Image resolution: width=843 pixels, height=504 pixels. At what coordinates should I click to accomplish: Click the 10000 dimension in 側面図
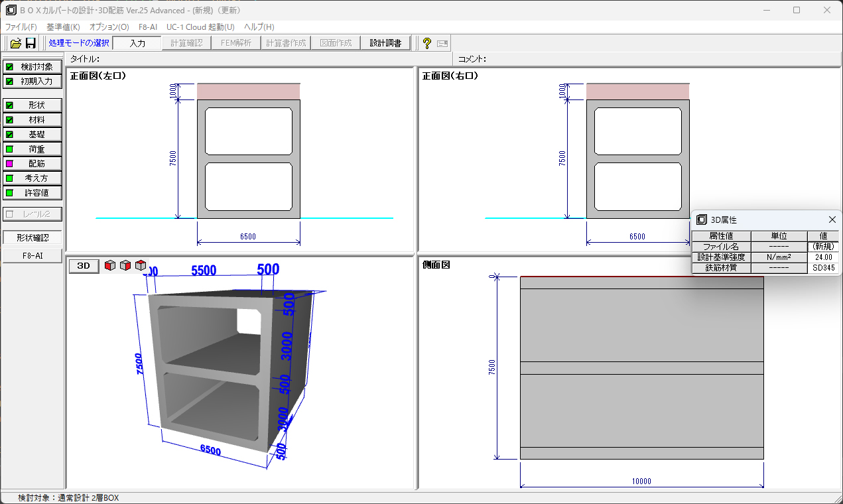tap(641, 481)
